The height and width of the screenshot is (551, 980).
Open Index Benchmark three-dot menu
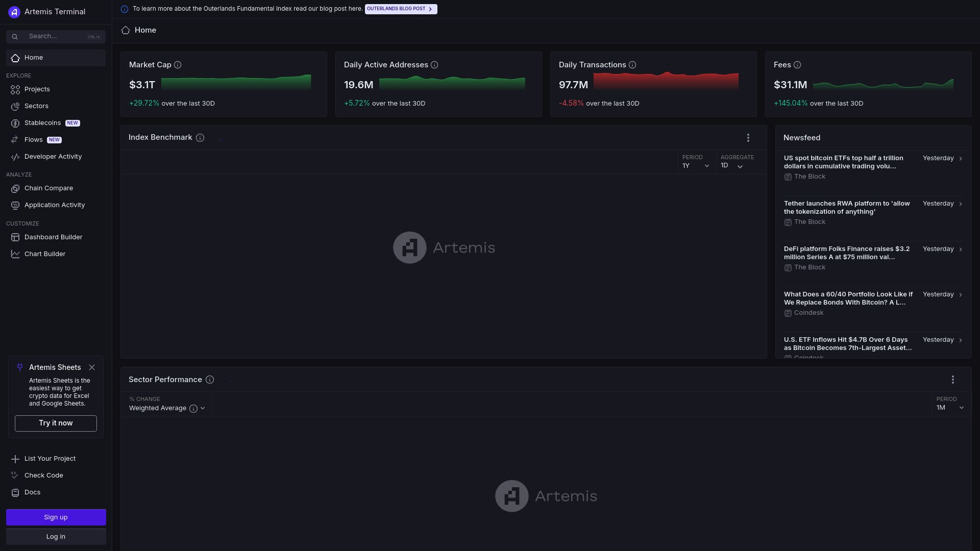(x=748, y=138)
